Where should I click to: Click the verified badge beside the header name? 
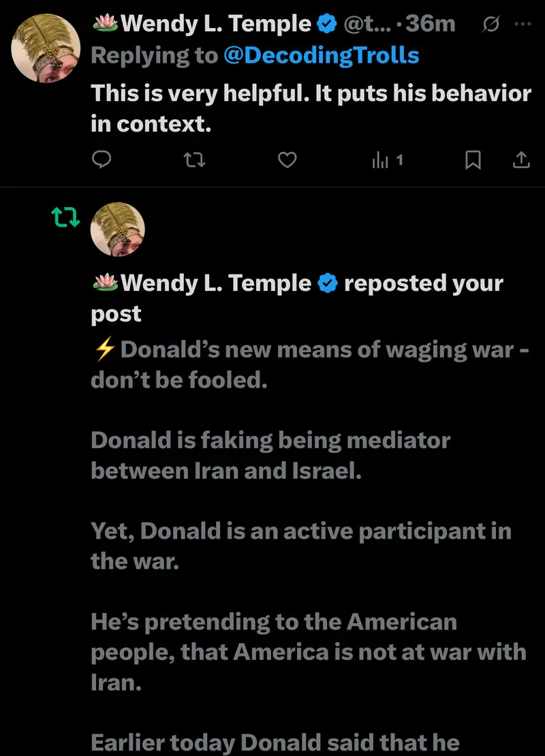click(x=327, y=24)
